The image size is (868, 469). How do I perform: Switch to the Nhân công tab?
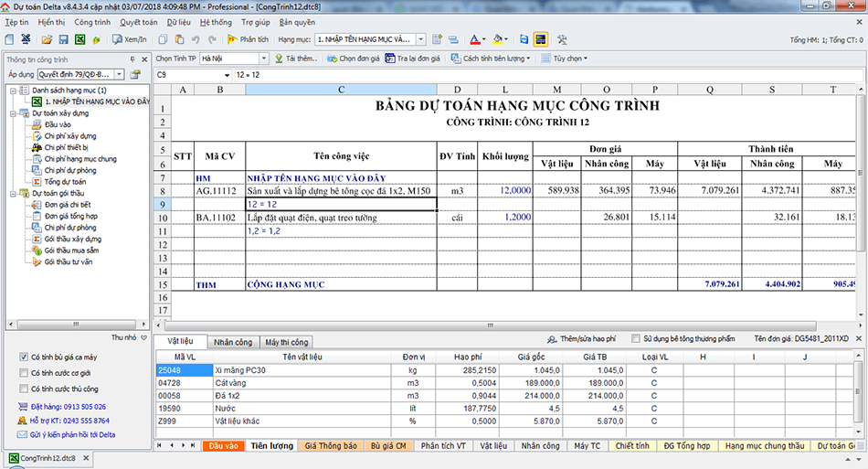(232, 342)
